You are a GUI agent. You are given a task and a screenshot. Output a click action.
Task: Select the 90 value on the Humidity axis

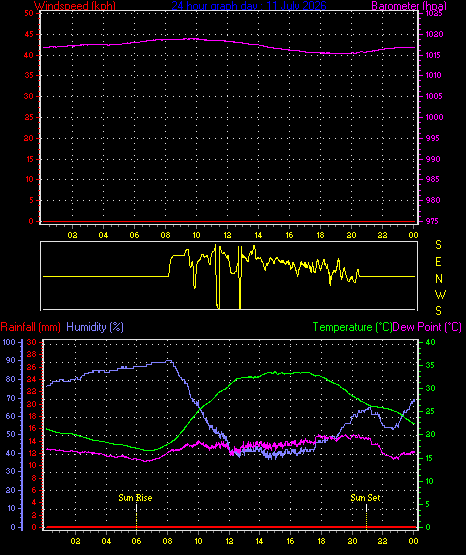point(11,360)
